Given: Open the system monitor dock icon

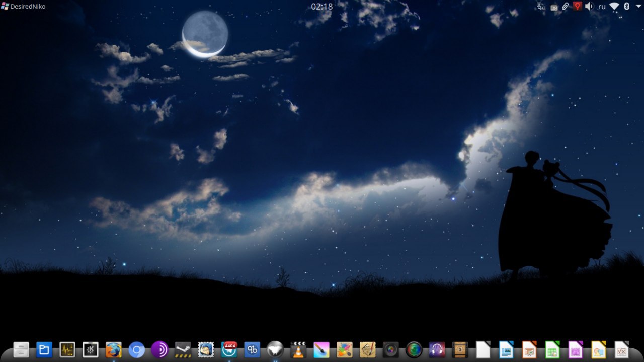Looking at the screenshot, I should tap(67, 349).
